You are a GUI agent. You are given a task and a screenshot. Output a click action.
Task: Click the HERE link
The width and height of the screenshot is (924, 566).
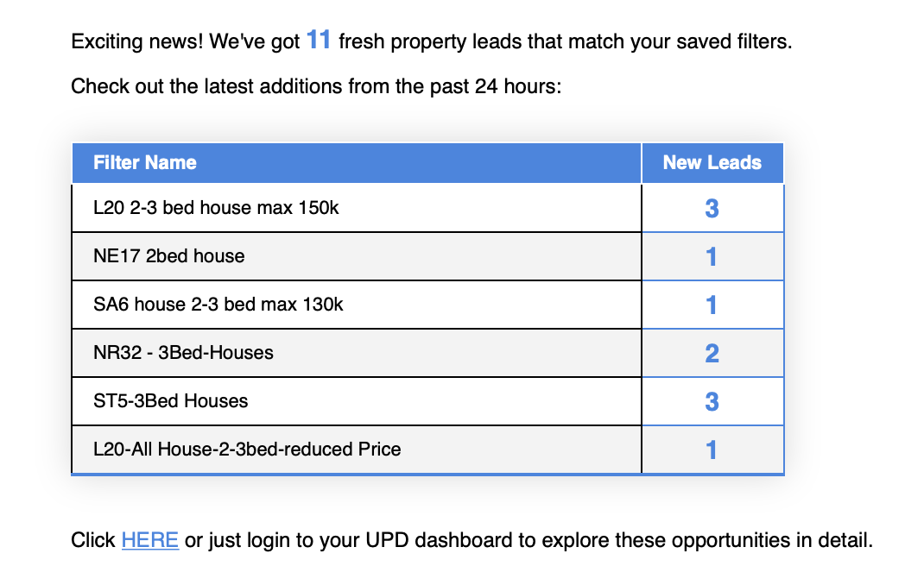(149, 540)
